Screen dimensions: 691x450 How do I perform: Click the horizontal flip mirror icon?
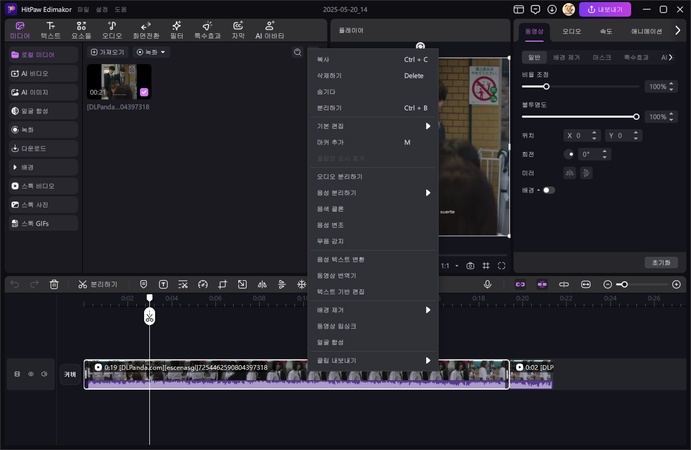pos(570,172)
